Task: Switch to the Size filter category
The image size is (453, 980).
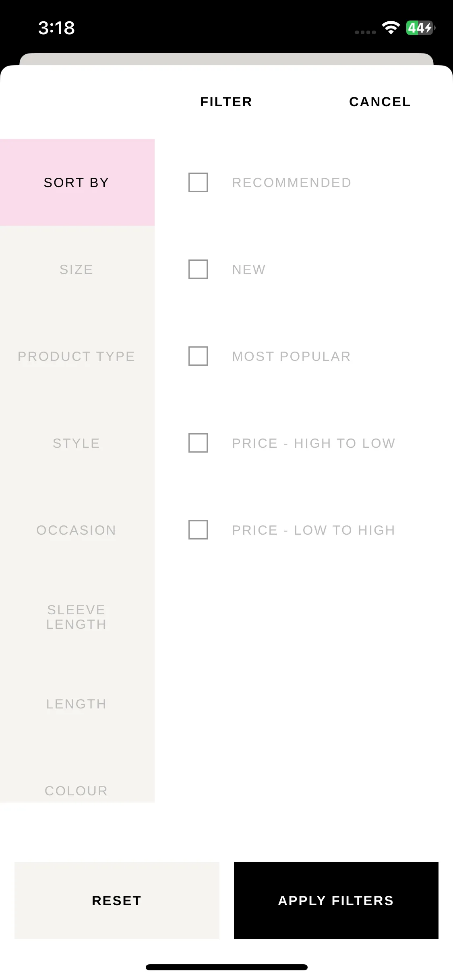Action: pos(77,269)
